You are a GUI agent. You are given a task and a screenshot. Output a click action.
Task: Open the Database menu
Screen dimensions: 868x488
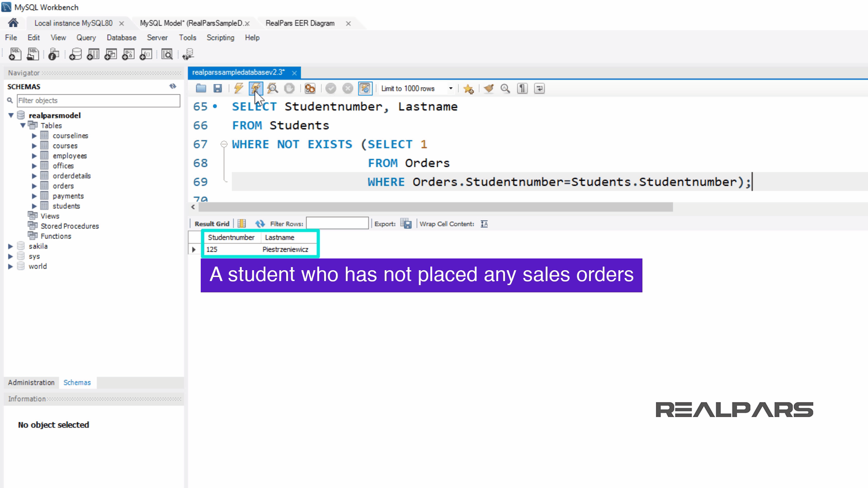(121, 38)
